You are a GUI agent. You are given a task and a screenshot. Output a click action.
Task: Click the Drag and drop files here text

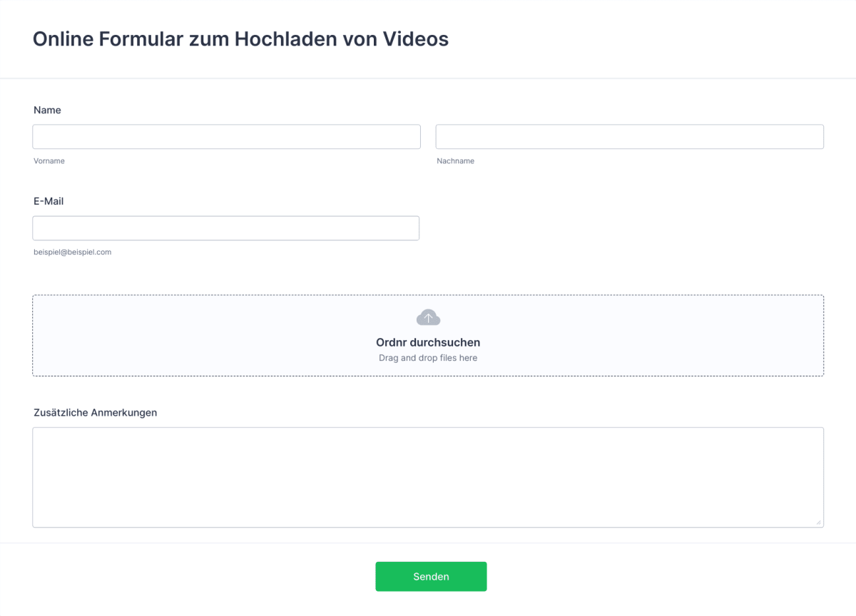[x=428, y=357]
